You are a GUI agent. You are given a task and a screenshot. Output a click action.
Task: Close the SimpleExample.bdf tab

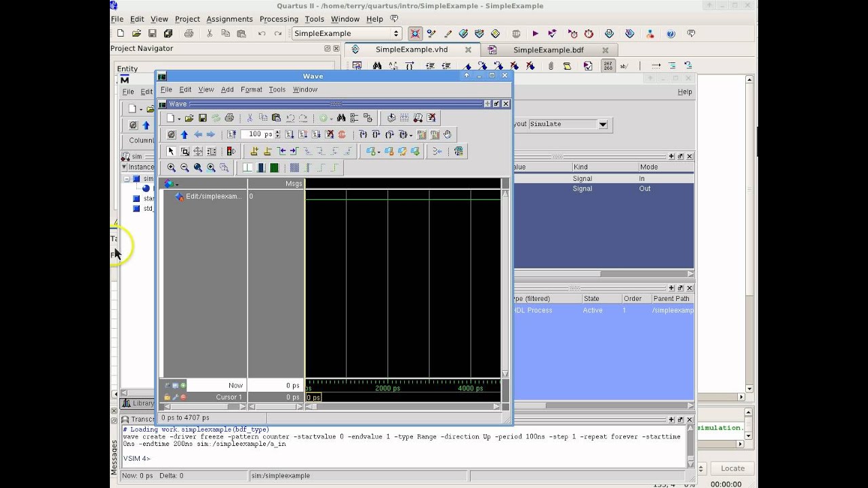[x=606, y=49]
